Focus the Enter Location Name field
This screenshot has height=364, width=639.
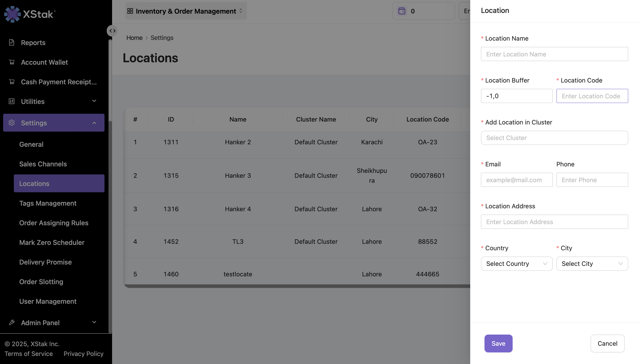pos(554,54)
